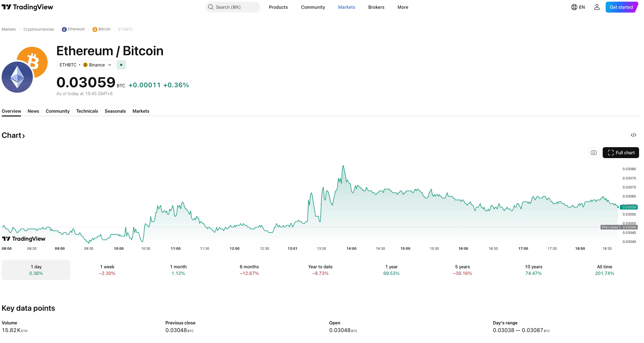The height and width of the screenshot is (343, 644).
Task: Click the Key data points heading
Action: coord(28,308)
